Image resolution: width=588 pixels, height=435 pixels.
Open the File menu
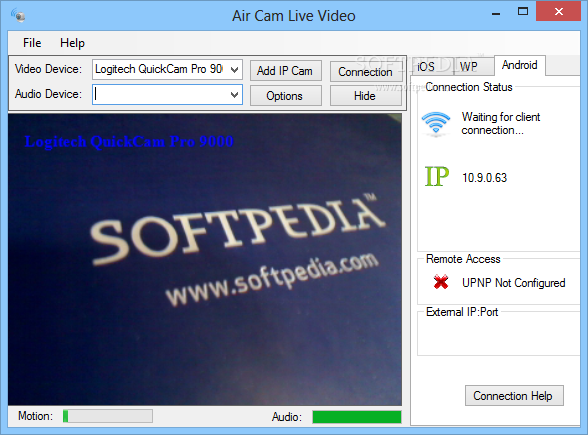(32, 43)
